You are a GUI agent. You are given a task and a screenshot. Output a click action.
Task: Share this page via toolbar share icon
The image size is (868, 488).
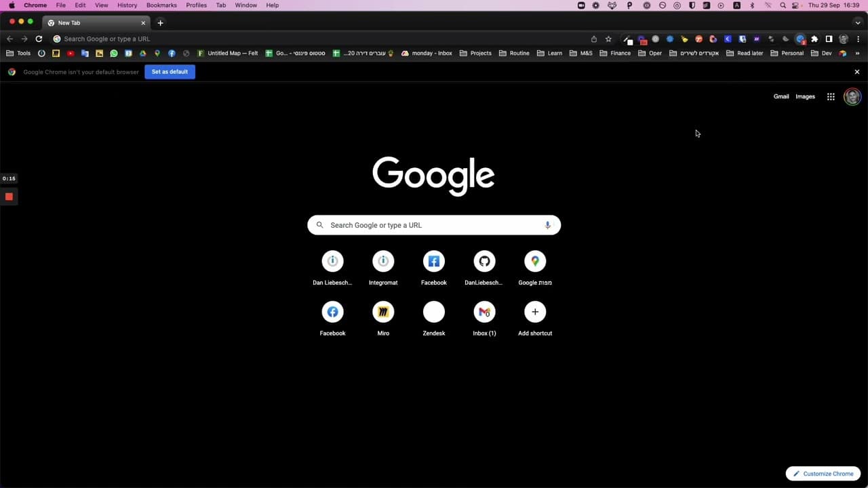[x=594, y=39]
